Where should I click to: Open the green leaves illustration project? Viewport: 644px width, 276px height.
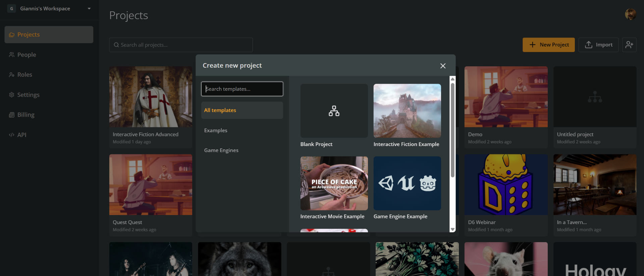[x=417, y=259]
